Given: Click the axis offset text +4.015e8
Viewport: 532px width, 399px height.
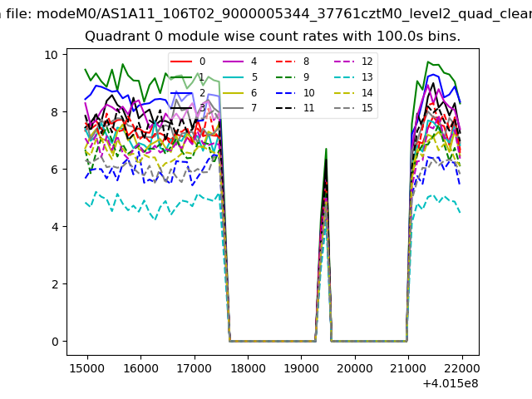Looking at the screenshot, I should [451, 384].
